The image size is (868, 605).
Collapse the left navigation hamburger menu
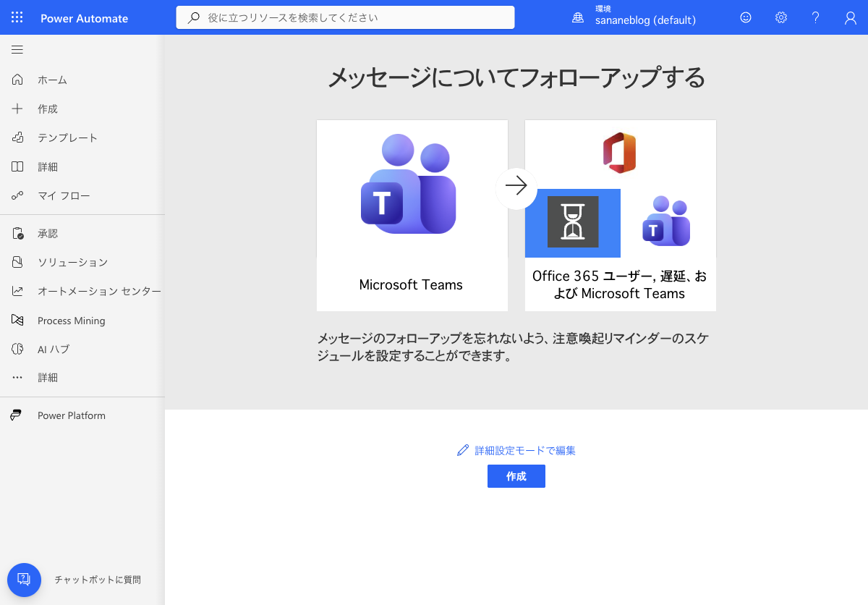[x=17, y=49]
